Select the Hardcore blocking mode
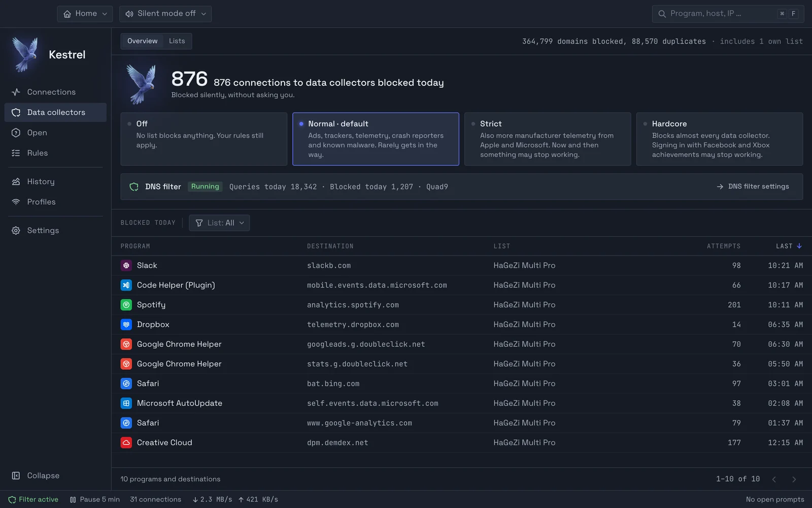The height and width of the screenshot is (508, 812). tap(720, 139)
